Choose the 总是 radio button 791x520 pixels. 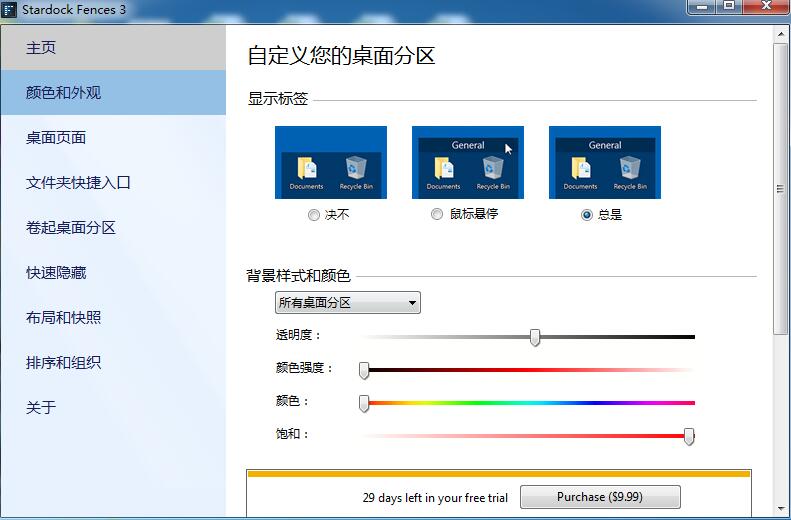(x=587, y=215)
